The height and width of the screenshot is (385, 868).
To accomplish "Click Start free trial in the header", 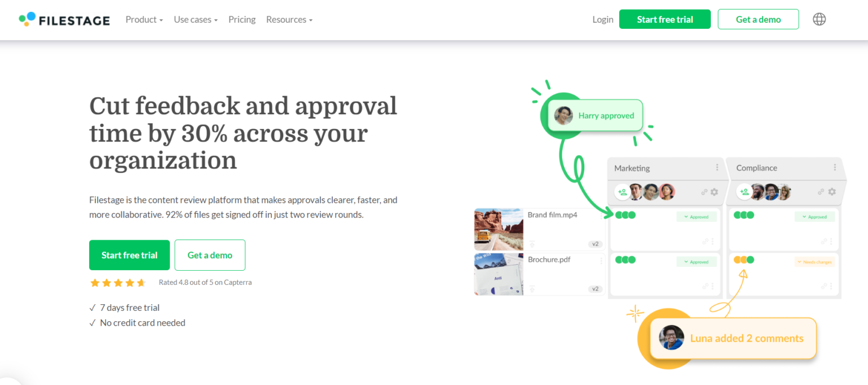I will (x=665, y=19).
